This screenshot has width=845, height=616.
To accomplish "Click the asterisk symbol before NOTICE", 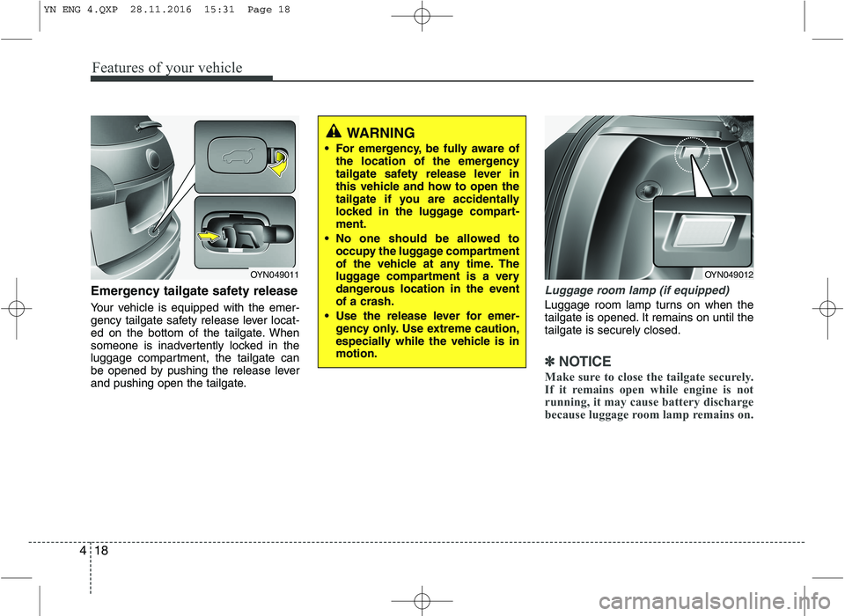I will (550, 361).
